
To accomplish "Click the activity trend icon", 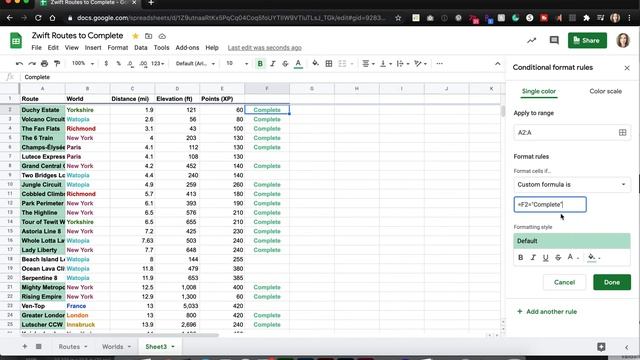I will point(531,40).
